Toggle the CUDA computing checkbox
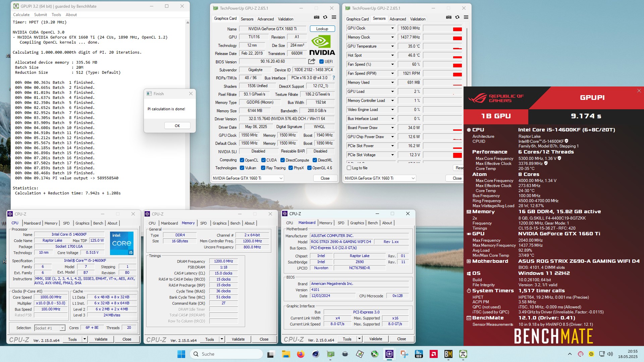This screenshot has width=644, height=362. point(263,160)
